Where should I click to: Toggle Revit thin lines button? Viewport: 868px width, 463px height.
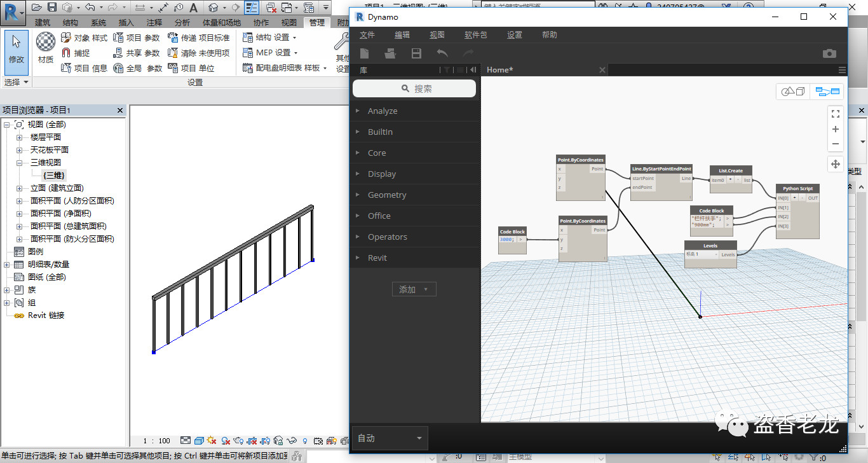(x=252, y=8)
